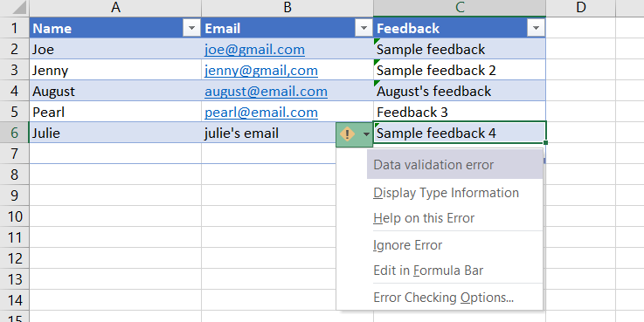This screenshot has width=644, height=322.
Task: Select row 12 header
Action: [14, 258]
